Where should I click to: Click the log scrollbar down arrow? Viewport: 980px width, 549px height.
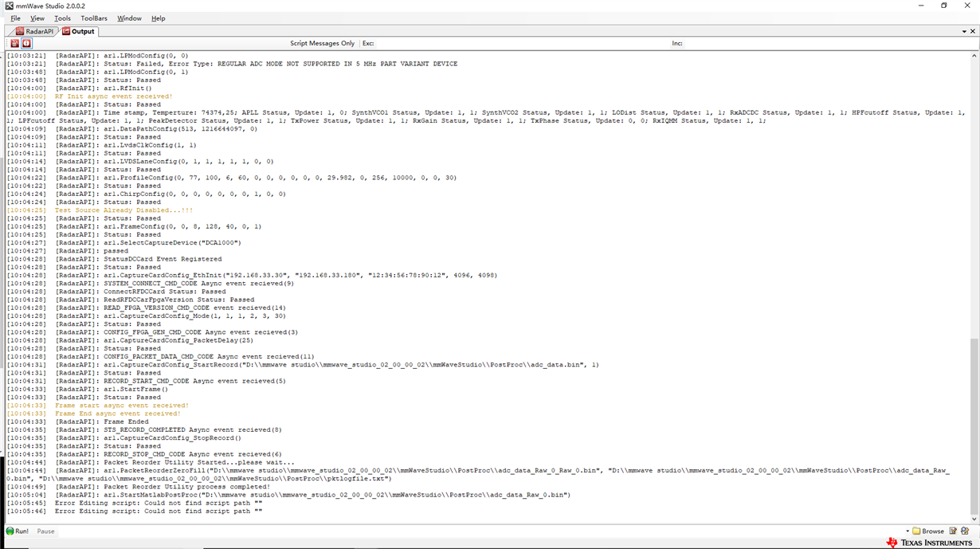[x=974, y=519]
